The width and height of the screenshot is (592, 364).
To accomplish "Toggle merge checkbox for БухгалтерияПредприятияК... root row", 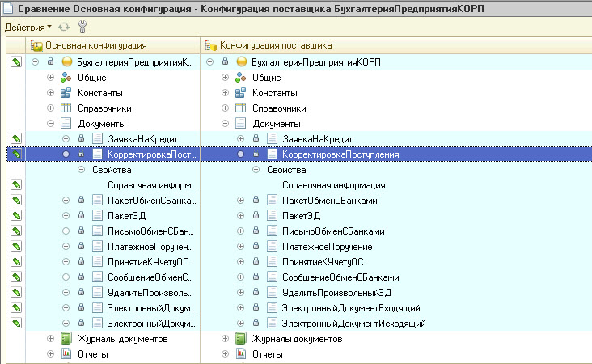I will 16,61.
